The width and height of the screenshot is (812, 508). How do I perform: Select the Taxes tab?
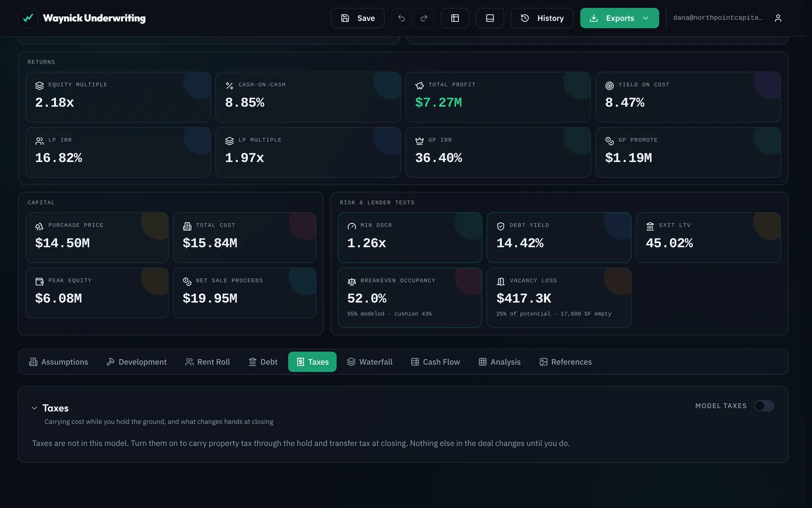[312, 362]
